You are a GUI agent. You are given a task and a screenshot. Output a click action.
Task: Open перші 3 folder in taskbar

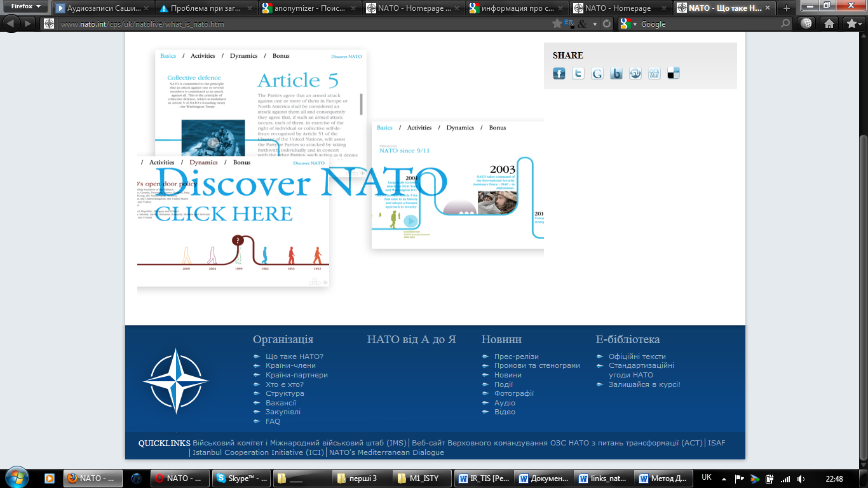(362, 478)
